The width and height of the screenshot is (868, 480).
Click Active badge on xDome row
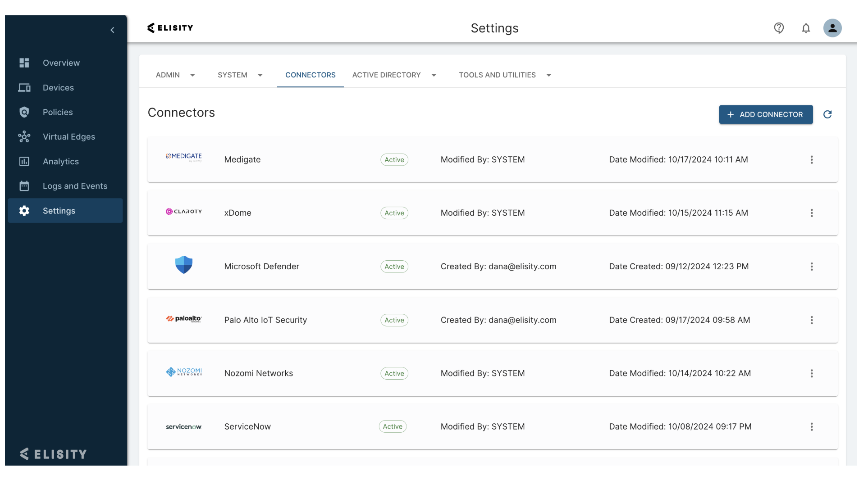click(x=394, y=213)
